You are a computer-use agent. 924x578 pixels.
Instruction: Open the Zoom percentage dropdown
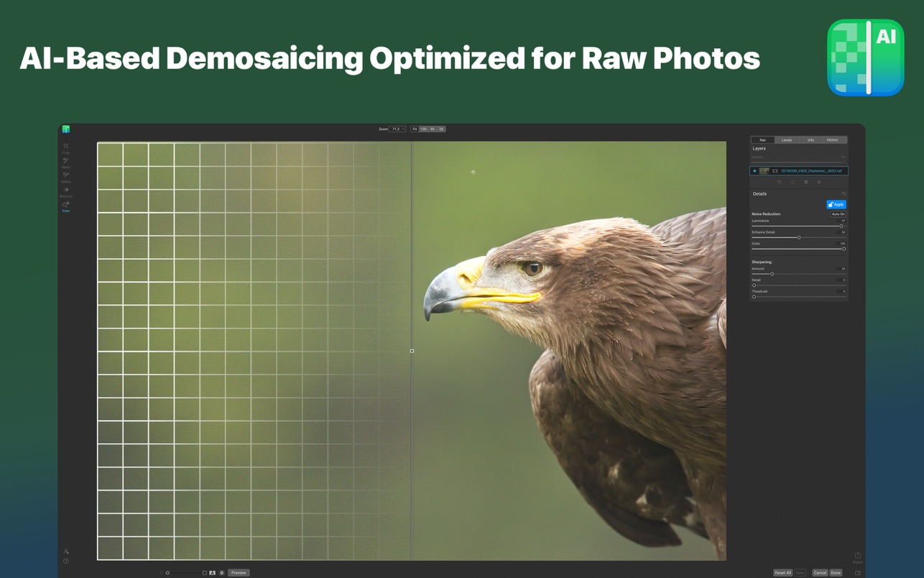point(397,129)
